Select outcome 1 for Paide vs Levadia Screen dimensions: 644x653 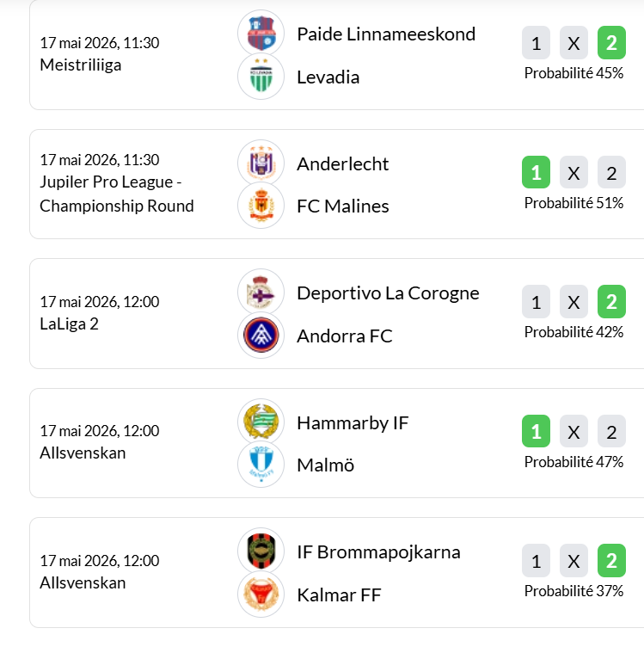coord(537,43)
